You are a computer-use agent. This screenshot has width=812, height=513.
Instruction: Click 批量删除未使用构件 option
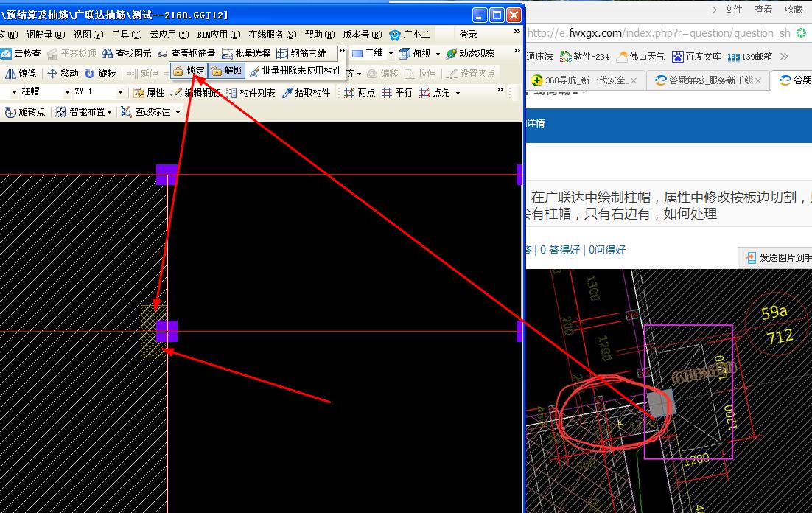(x=295, y=71)
